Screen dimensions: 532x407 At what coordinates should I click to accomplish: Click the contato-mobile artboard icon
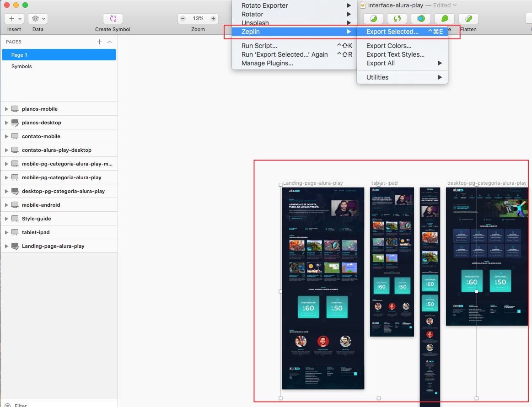click(15, 136)
